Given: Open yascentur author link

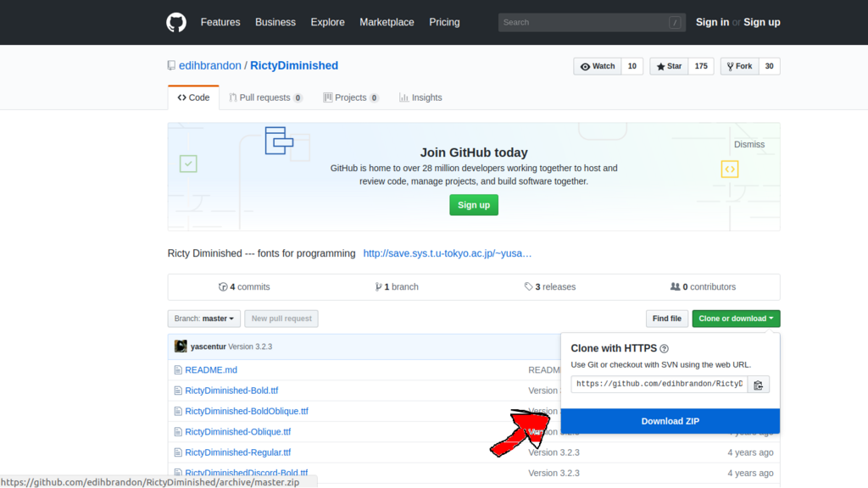Looking at the screenshot, I should (x=209, y=347).
